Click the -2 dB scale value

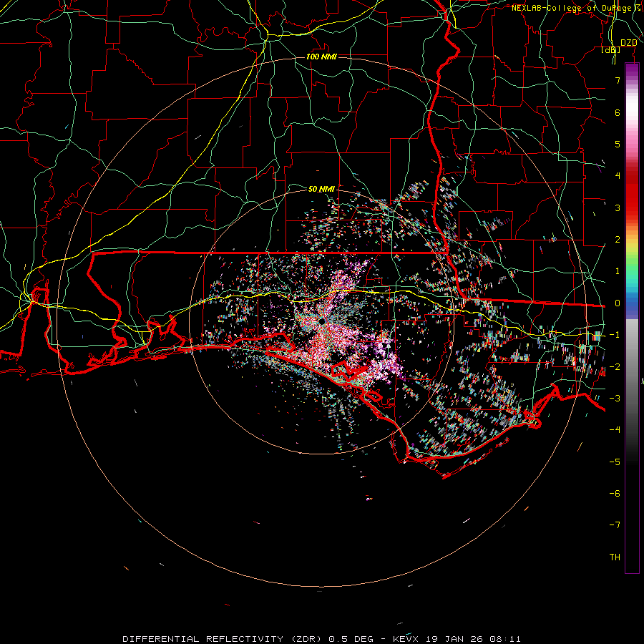coord(615,367)
